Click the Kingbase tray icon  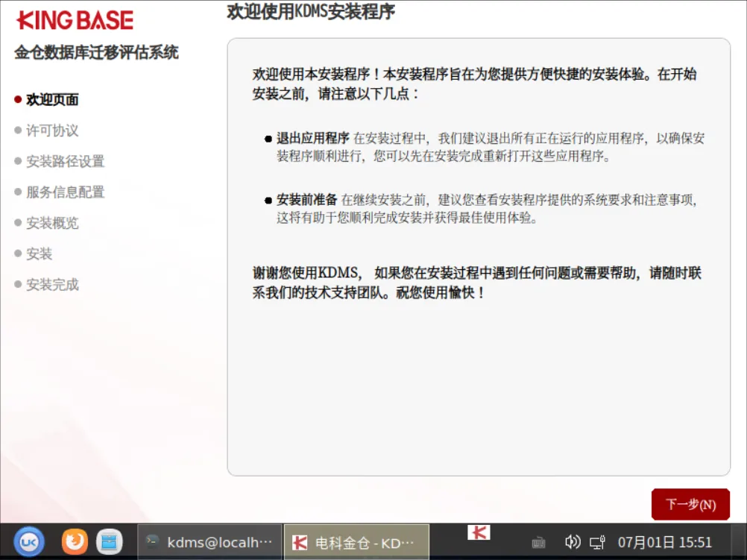(479, 532)
